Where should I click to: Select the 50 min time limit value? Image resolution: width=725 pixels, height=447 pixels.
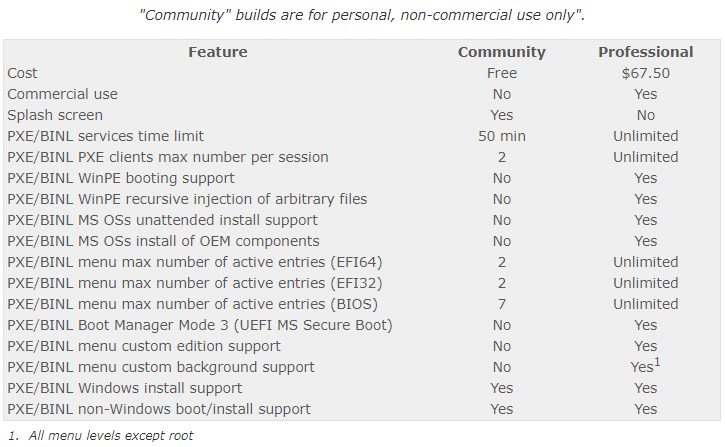[502, 136]
